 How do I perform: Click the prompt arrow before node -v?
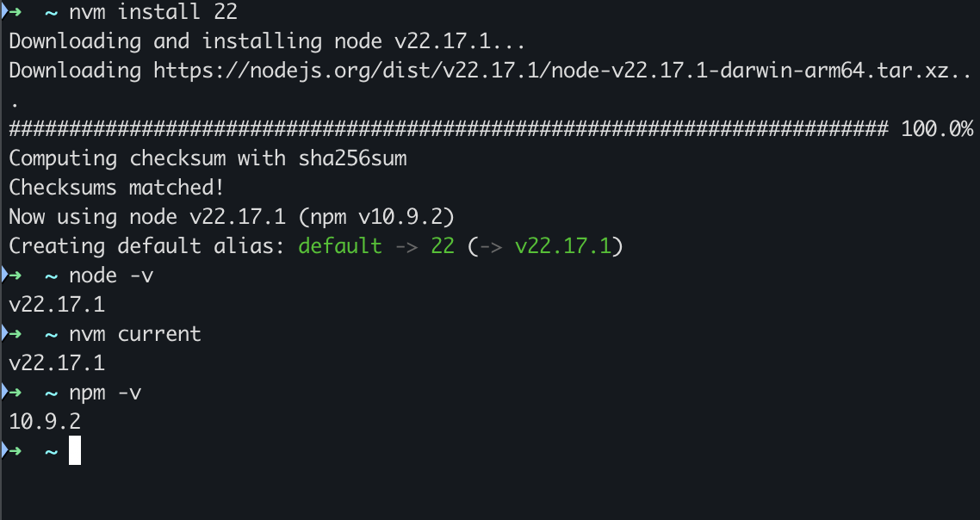(13, 275)
